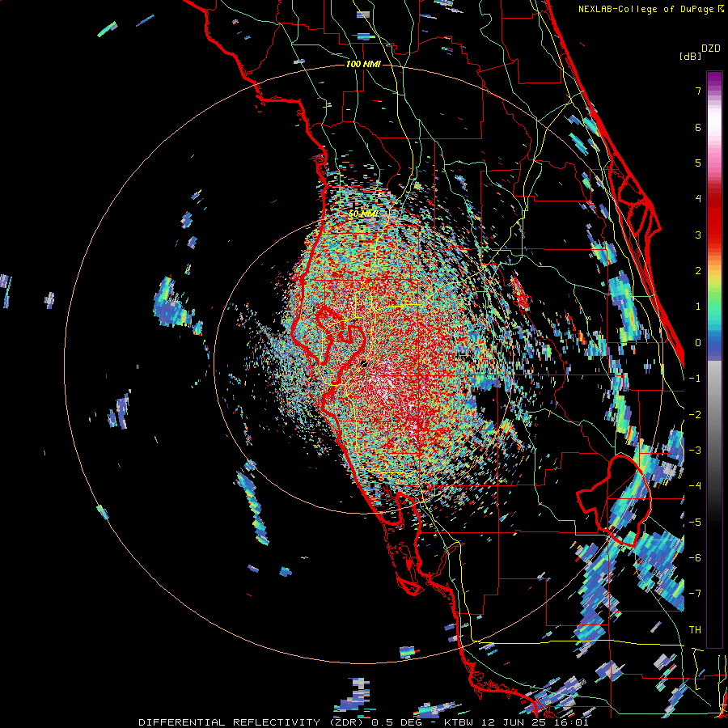728x728 pixels.
Task: Click the 1 value on the color scale
Action: [x=698, y=307]
